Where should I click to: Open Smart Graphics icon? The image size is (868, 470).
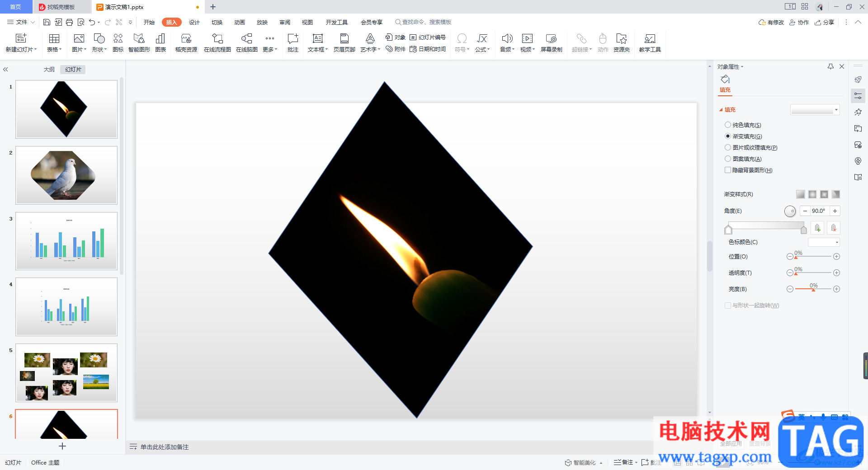(x=139, y=38)
